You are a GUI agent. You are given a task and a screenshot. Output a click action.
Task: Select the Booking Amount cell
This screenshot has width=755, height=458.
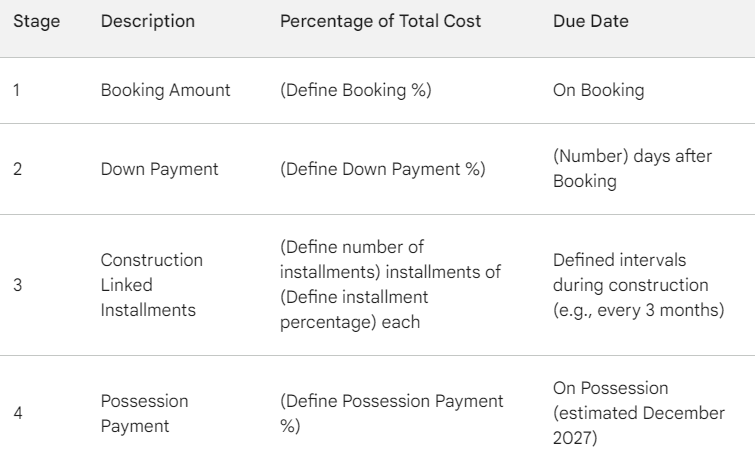(x=166, y=90)
